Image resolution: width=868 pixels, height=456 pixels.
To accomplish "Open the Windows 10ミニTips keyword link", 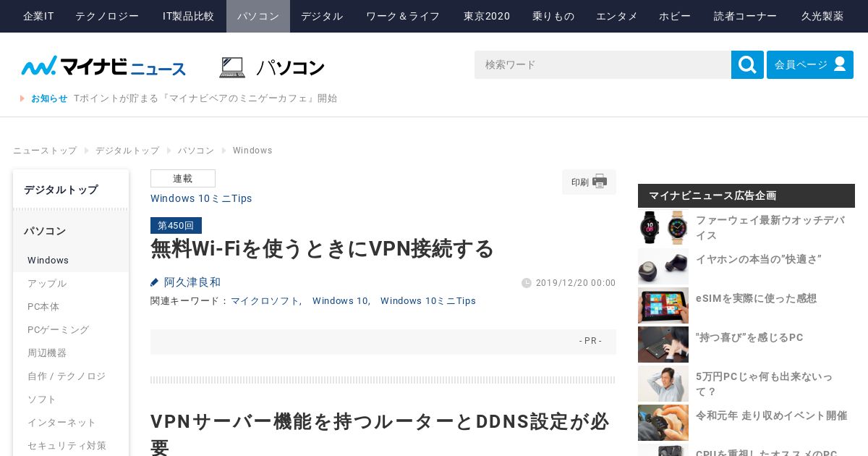I will (428, 301).
